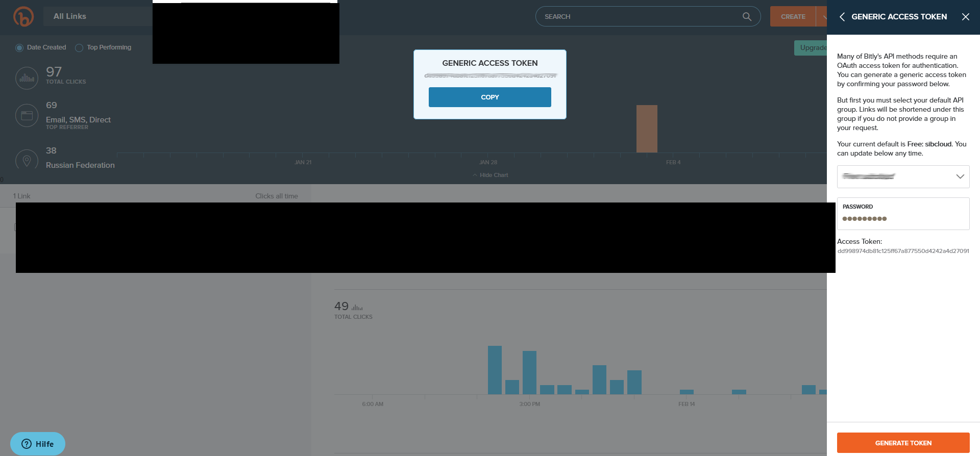This screenshot has height=456, width=980.
Task: Click the 97 TOTAL CLICKS stat
Action: tap(65, 75)
